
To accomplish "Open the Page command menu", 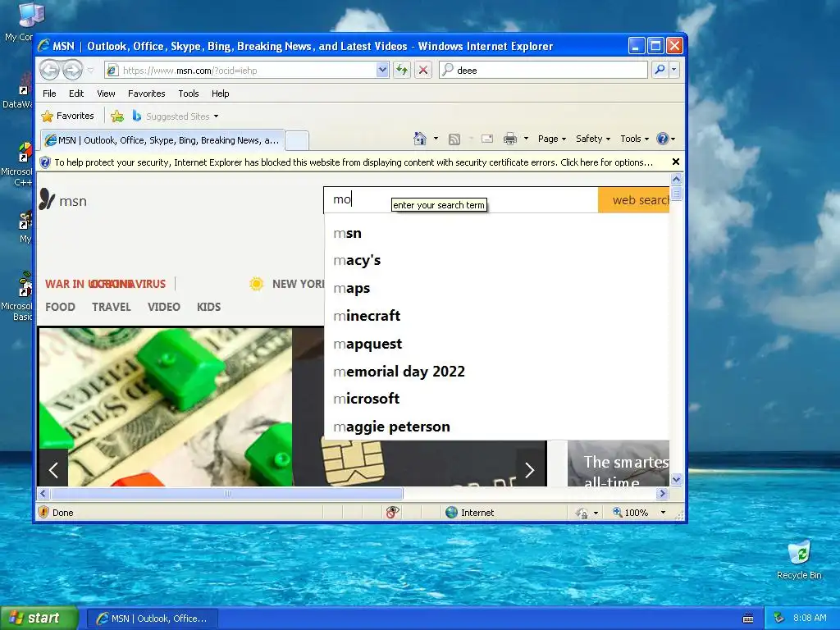I will [552, 139].
